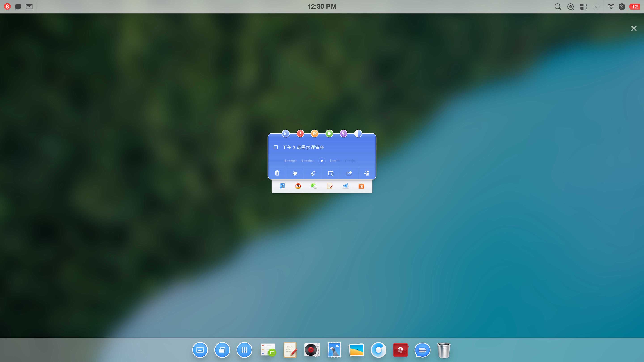Open the toggle switches control icon
The image size is (644, 362).
point(583,7)
